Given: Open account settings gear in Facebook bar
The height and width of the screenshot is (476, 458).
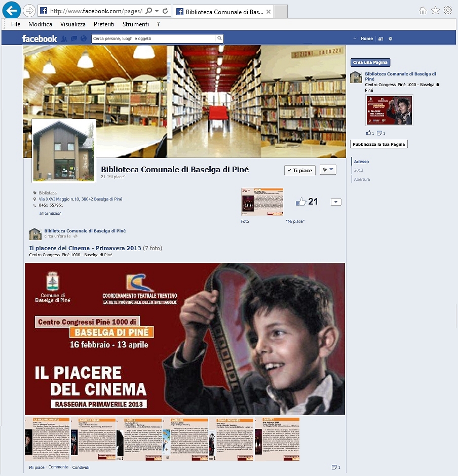Looking at the screenshot, I should tap(390, 39).
